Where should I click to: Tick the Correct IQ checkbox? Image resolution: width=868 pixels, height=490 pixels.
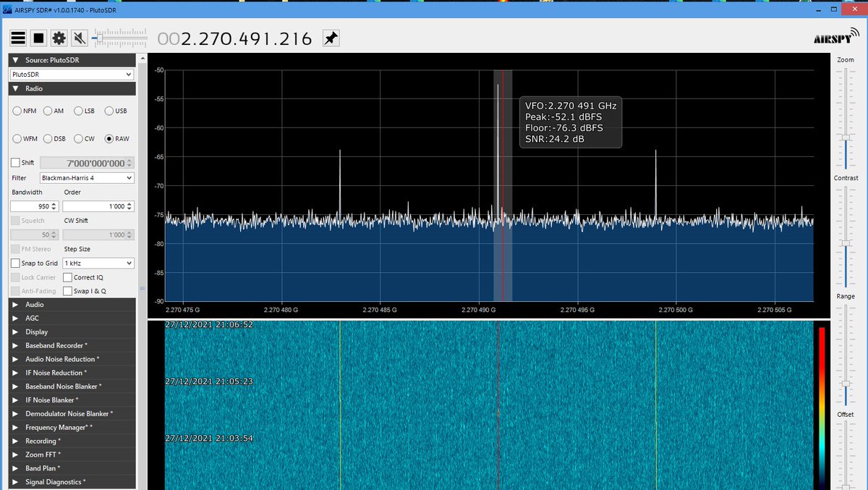click(x=68, y=277)
